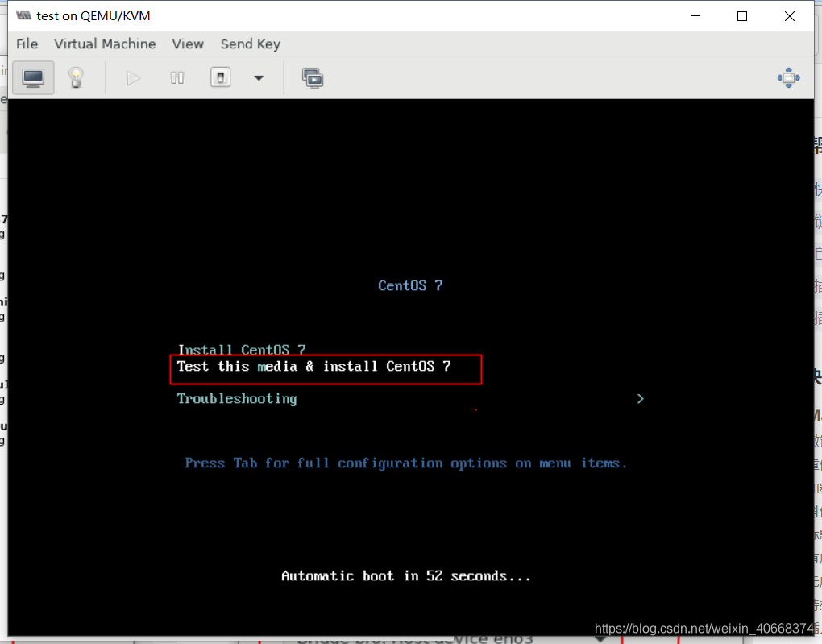Viewport: 822px width, 644px height.
Task: Minimize the test on QEMU/KVM window
Action: click(695, 16)
